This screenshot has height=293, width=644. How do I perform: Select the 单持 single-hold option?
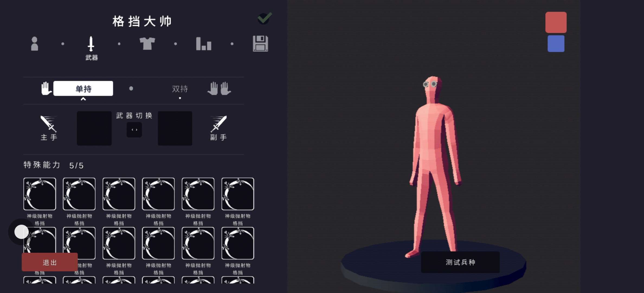[x=83, y=88]
